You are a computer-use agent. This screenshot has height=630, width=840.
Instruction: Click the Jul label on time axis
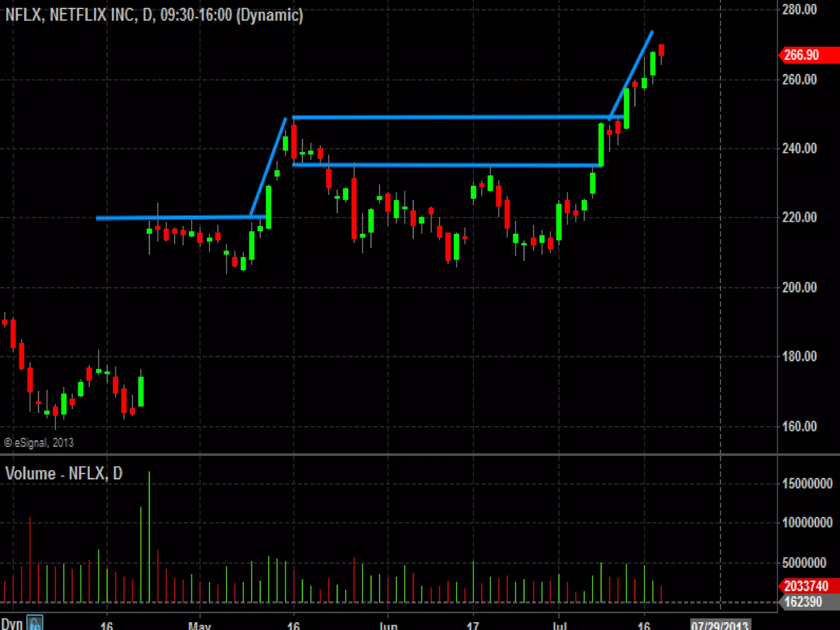tap(559, 625)
